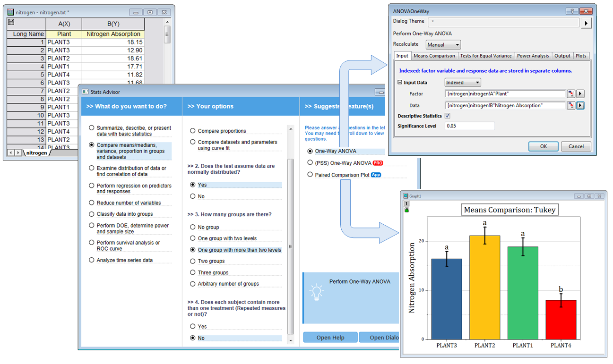Click the Dialog Theme arrow button
Image resolution: width=613 pixels, height=364 pixels.
[x=586, y=23]
